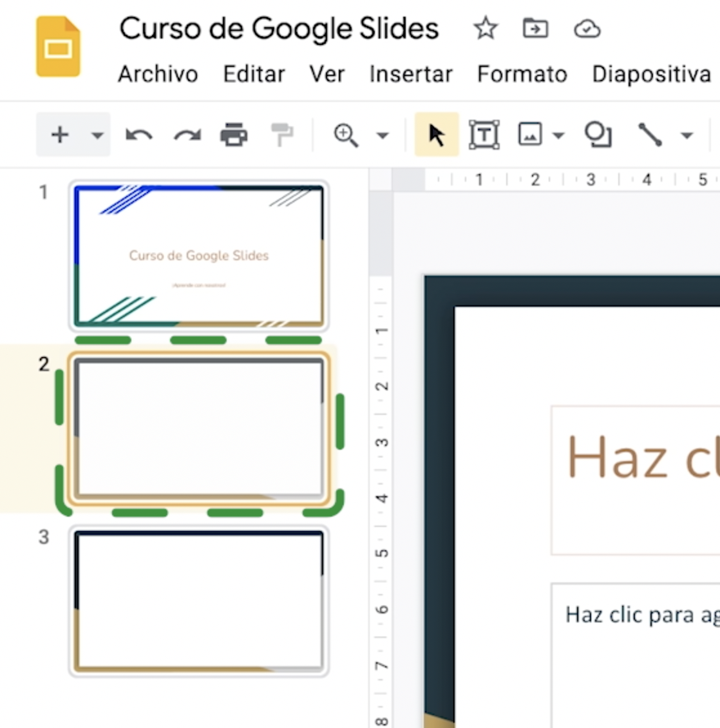Select the Paint format tool
Viewport: 720px width, 728px height.
tap(281, 134)
